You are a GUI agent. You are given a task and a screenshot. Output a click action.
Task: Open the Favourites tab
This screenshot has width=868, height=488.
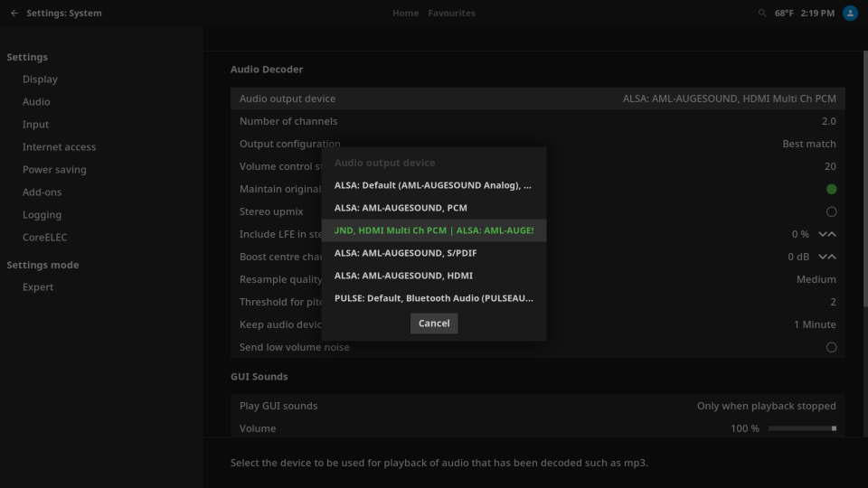pos(451,14)
